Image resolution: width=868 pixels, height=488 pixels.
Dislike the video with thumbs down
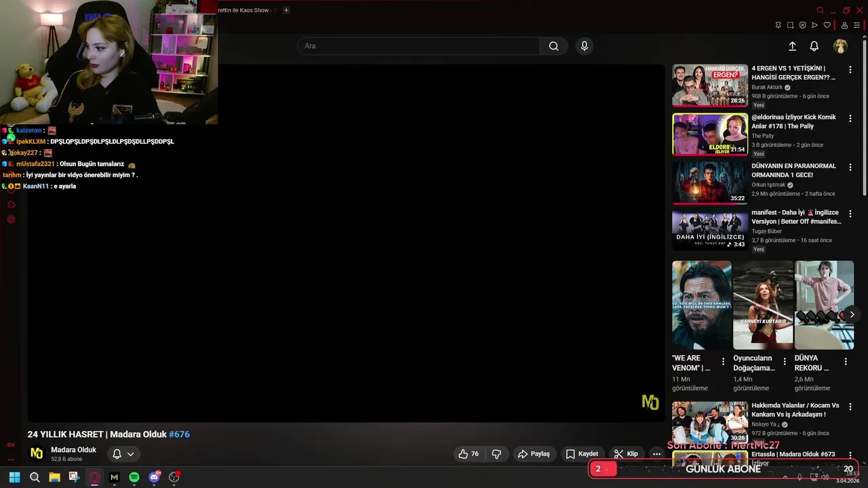[496, 454]
